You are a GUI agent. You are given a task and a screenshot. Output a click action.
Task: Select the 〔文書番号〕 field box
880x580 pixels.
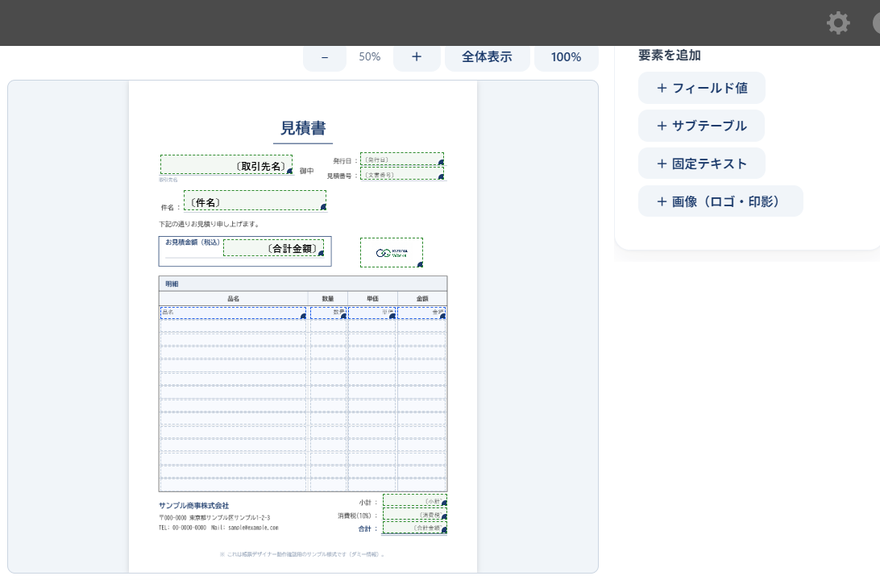[x=402, y=174]
